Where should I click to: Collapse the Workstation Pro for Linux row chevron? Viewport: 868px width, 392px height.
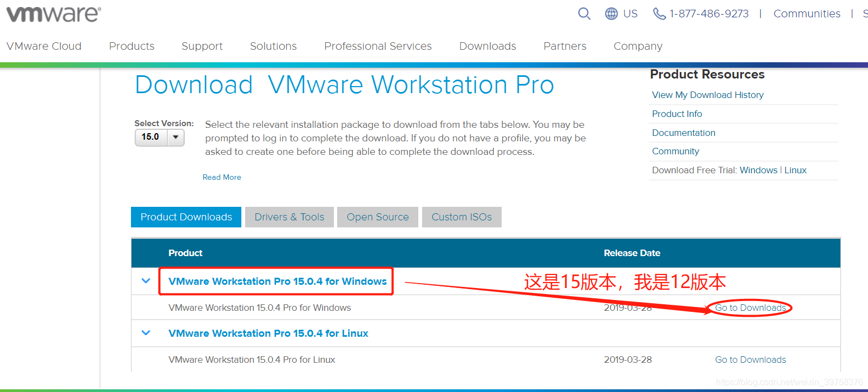146,333
